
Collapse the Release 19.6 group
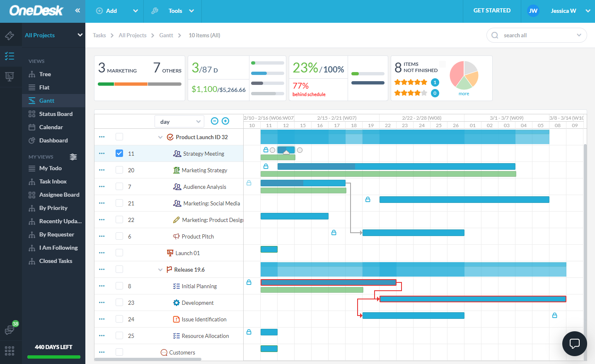[160, 270]
